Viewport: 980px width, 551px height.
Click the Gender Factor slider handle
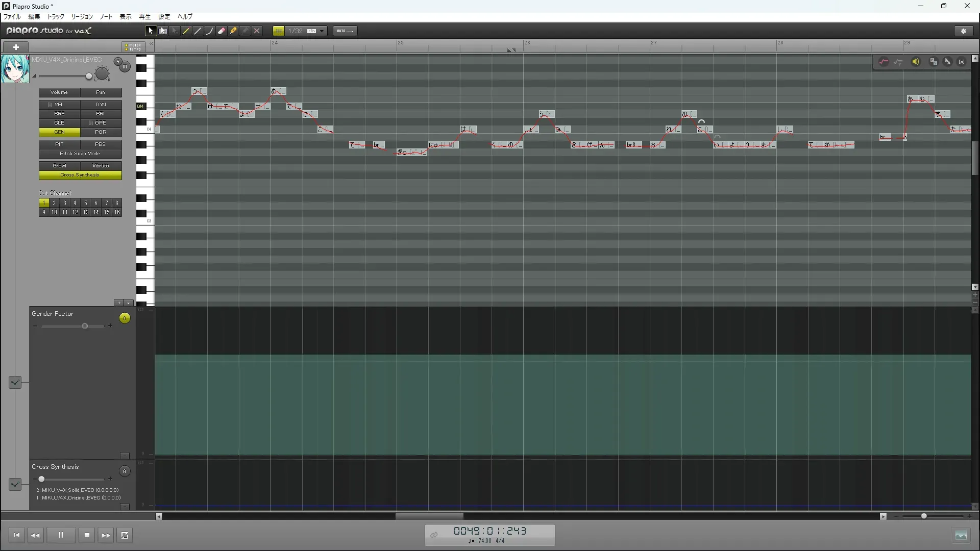pyautogui.click(x=85, y=326)
